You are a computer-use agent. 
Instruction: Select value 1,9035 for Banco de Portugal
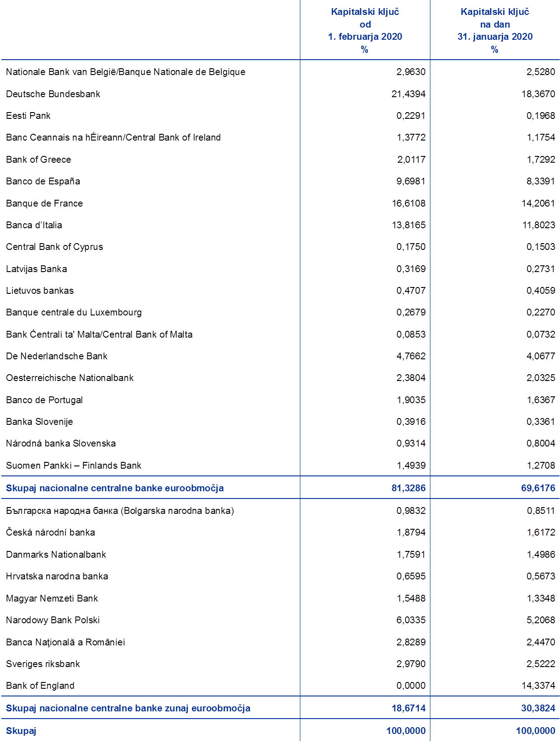(x=411, y=400)
